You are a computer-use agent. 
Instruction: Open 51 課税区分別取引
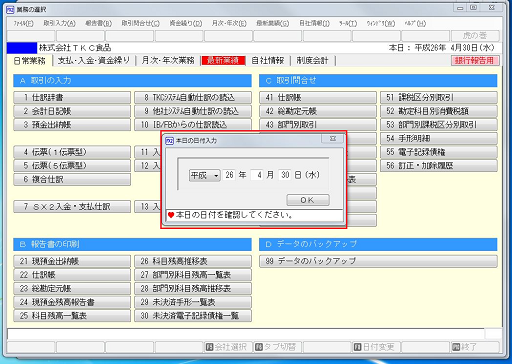439,98
